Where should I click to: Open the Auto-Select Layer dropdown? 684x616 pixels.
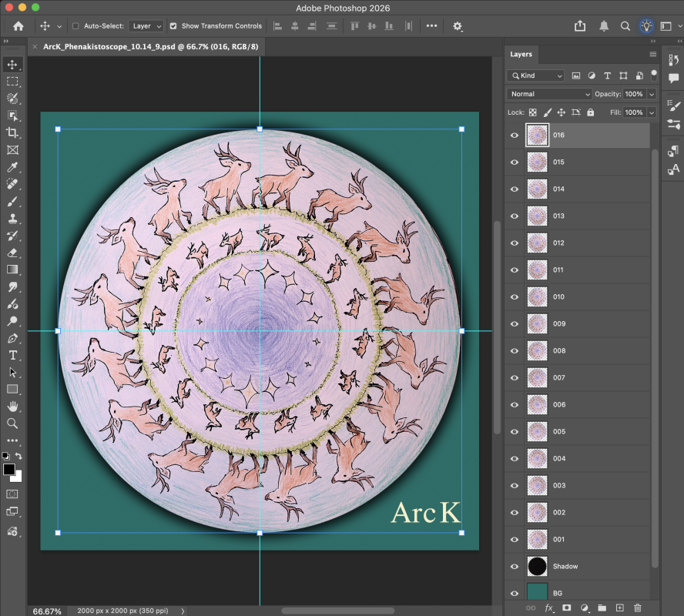146,26
